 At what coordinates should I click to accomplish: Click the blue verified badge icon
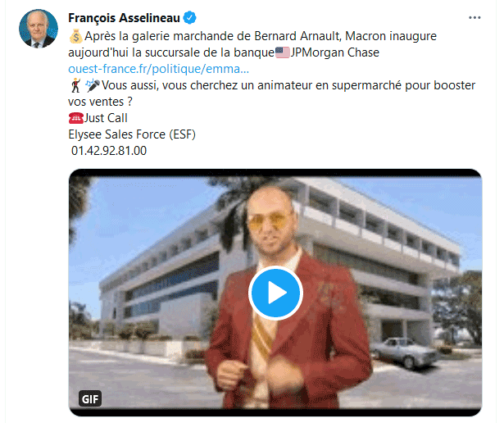click(189, 18)
